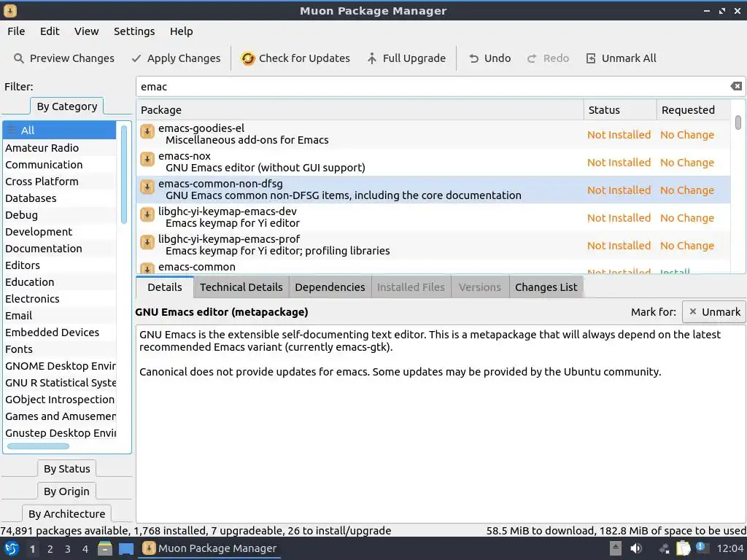Switch to the Technical Details tab
The height and width of the screenshot is (560, 747).
point(241,287)
